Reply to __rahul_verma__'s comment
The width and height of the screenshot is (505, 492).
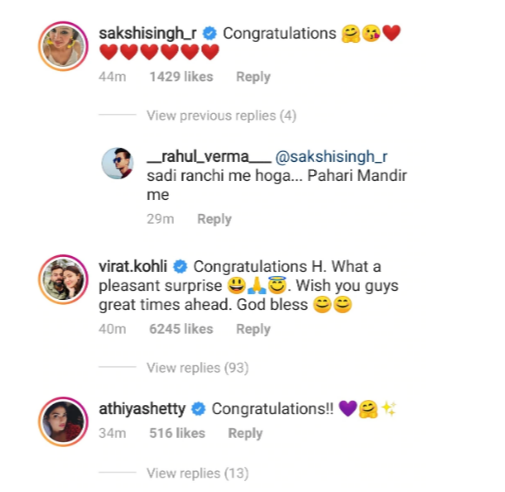214,219
